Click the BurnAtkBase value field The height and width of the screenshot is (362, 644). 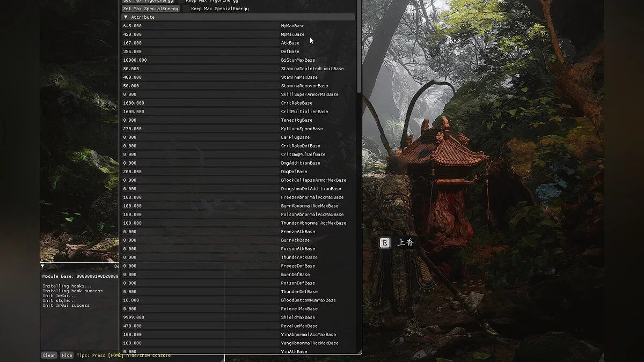tap(200, 240)
